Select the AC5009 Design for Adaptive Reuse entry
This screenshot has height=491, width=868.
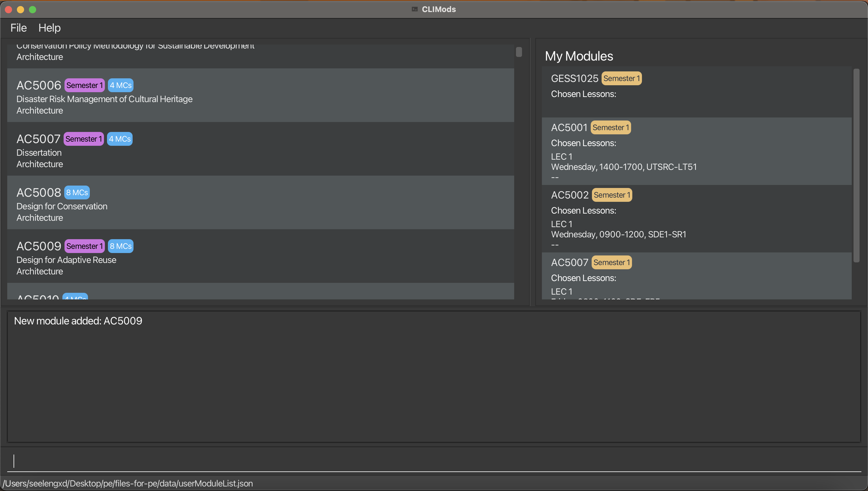click(x=260, y=256)
